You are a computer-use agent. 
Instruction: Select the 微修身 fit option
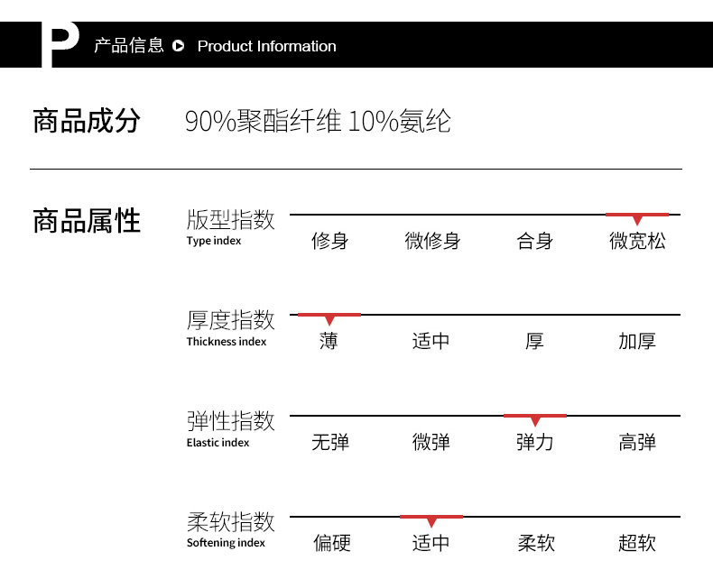pyautogui.click(x=432, y=241)
